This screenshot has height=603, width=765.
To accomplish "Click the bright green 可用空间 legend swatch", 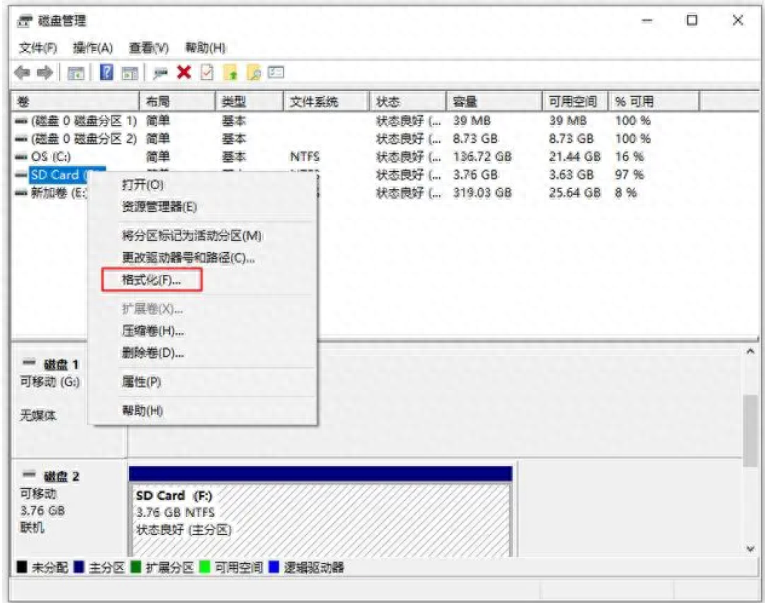I will (x=205, y=567).
